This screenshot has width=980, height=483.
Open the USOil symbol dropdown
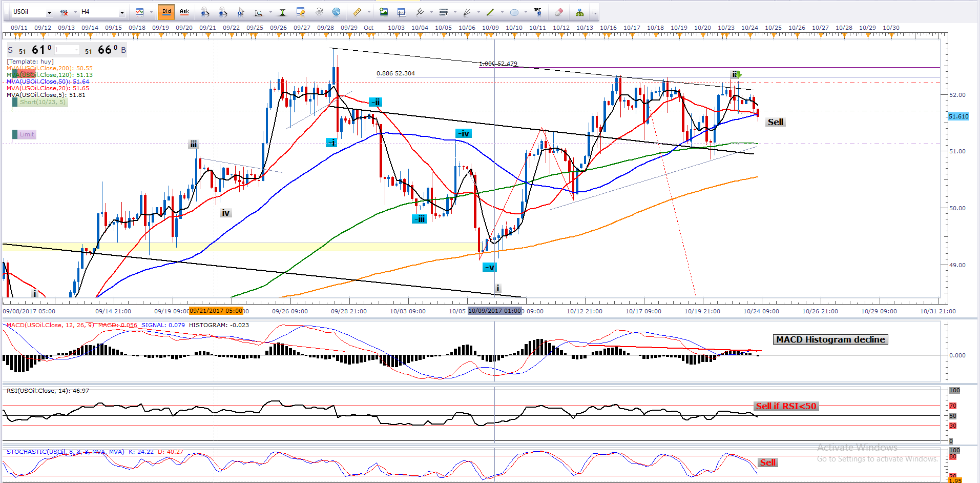tap(49, 12)
